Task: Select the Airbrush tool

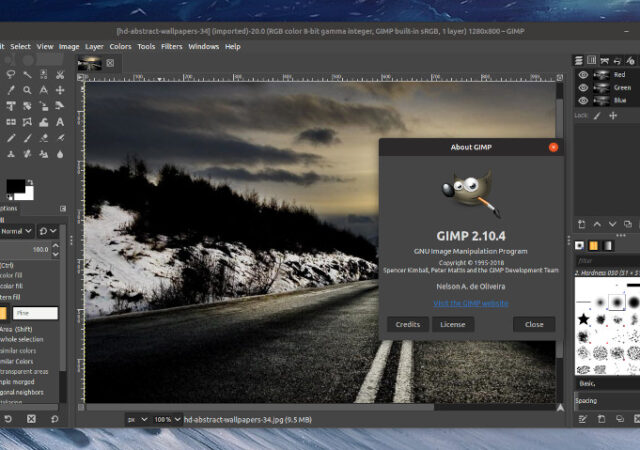Action: [60, 138]
